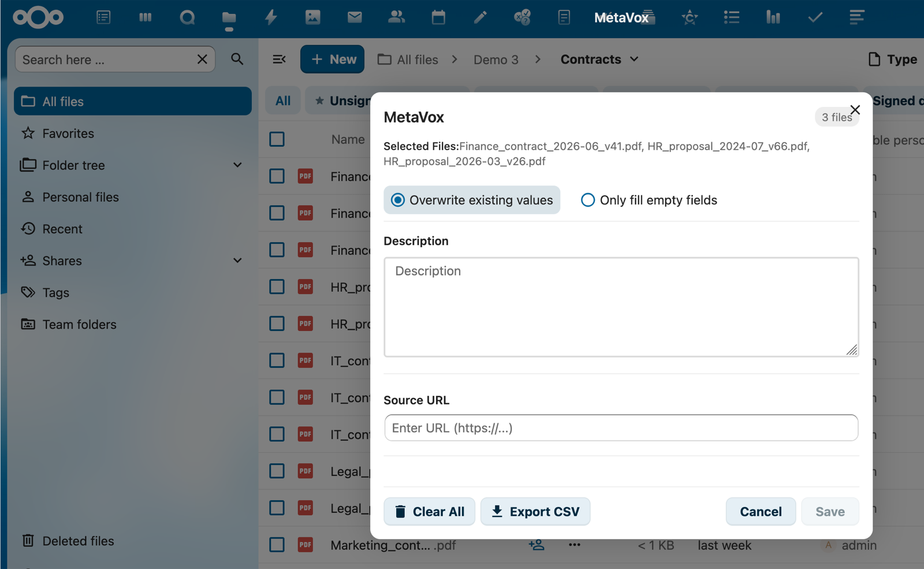This screenshot has width=924, height=569.
Task: Check the checkbox next to Marketing_cont...pdf
Action: (x=277, y=545)
